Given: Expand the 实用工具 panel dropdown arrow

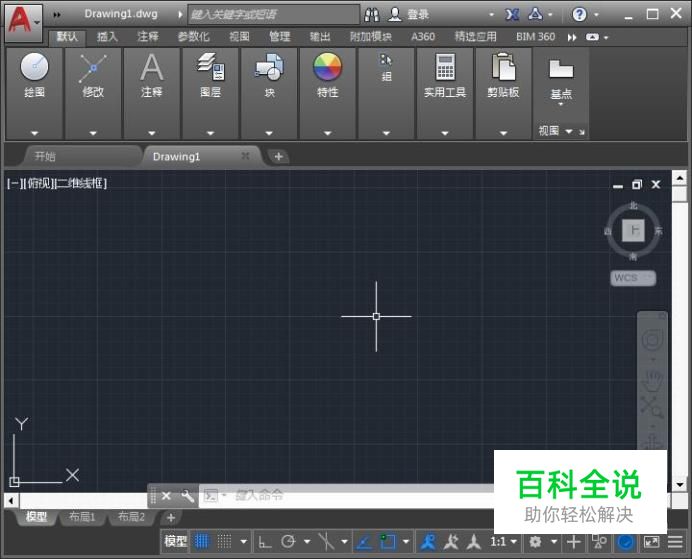Looking at the screenshot, I should tap(445, 133).
